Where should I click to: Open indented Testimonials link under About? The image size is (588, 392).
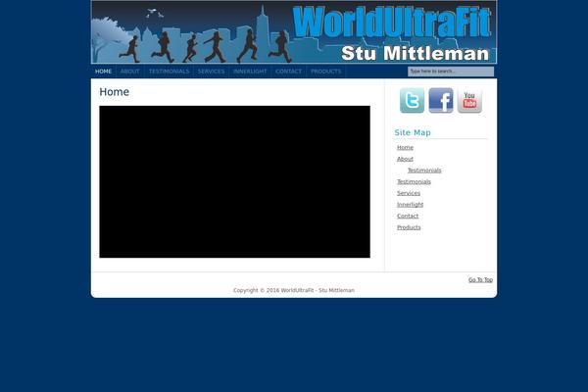pos(424,171)
